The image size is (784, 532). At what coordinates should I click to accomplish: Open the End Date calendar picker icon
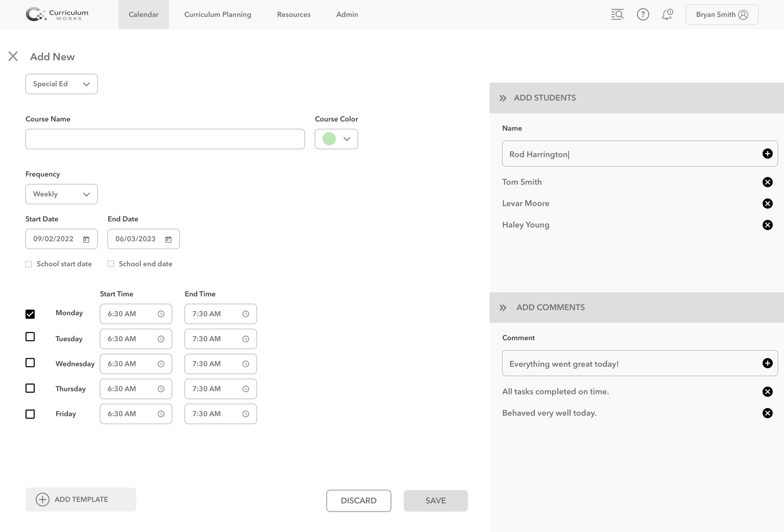click(168, 239)
